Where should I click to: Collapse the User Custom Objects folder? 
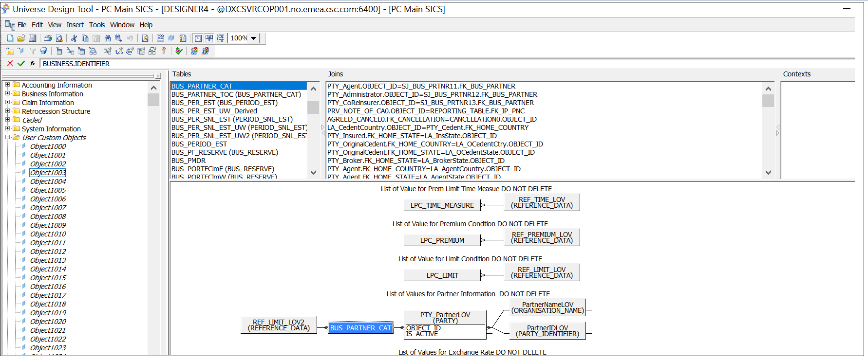[x=7, y=138]
